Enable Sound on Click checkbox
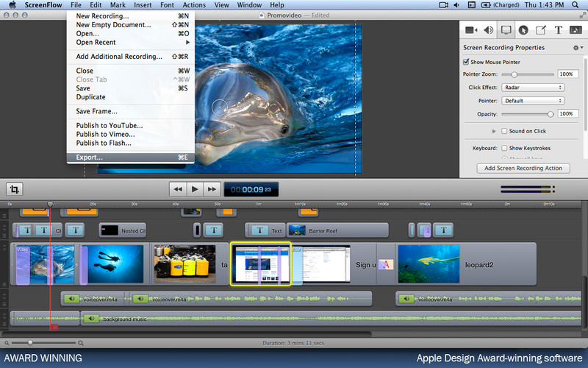Image resolution: width=588 pixels, height=368 pixels. pyautogui.click(x=503, y=131)
